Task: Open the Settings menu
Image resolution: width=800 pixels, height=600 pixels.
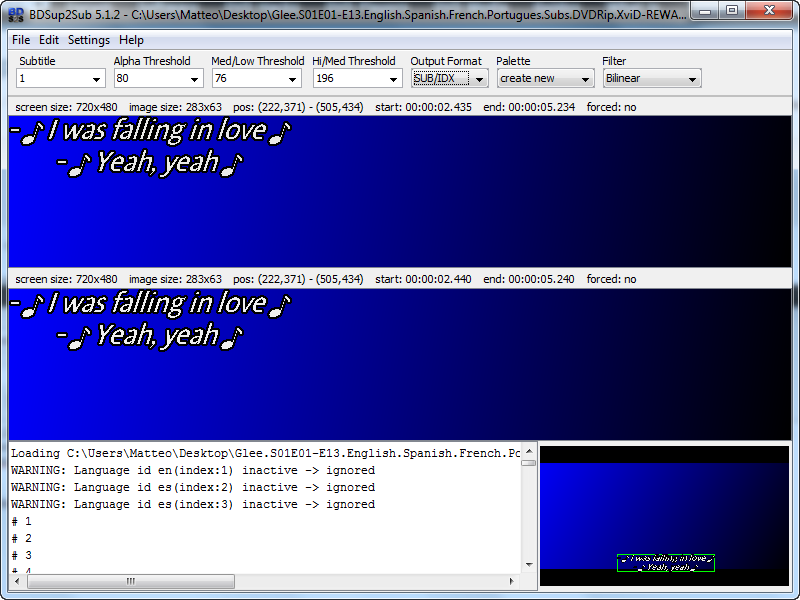Action: point(89,40)
